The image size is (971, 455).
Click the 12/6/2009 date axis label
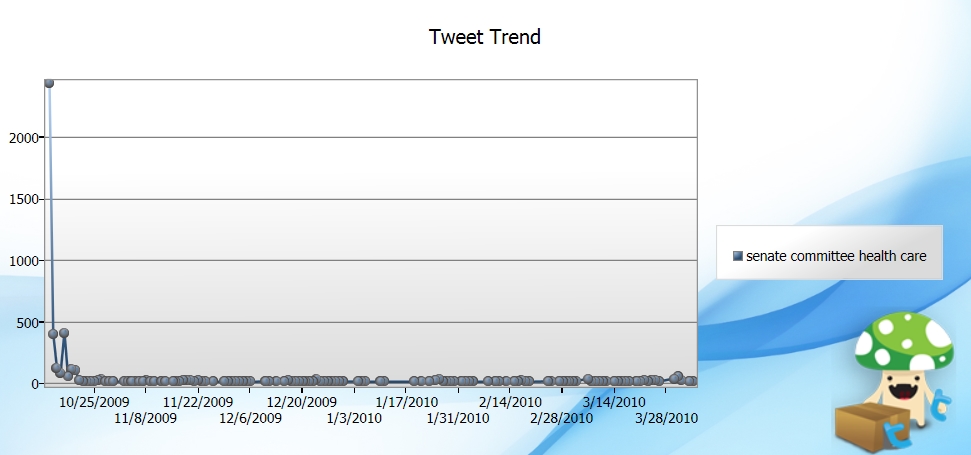pyautogui.click(x=250, y=418)
